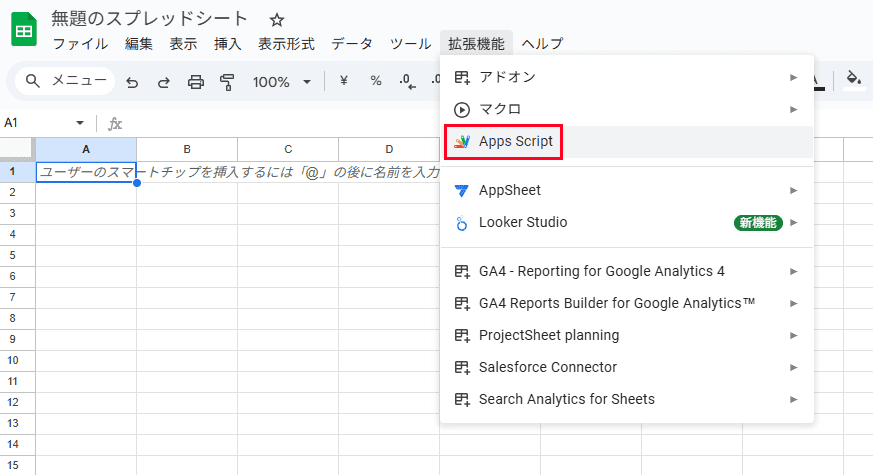Open the 編集 menu
Viewport: 873px width, 475px height.
click(x=139, y=44)
